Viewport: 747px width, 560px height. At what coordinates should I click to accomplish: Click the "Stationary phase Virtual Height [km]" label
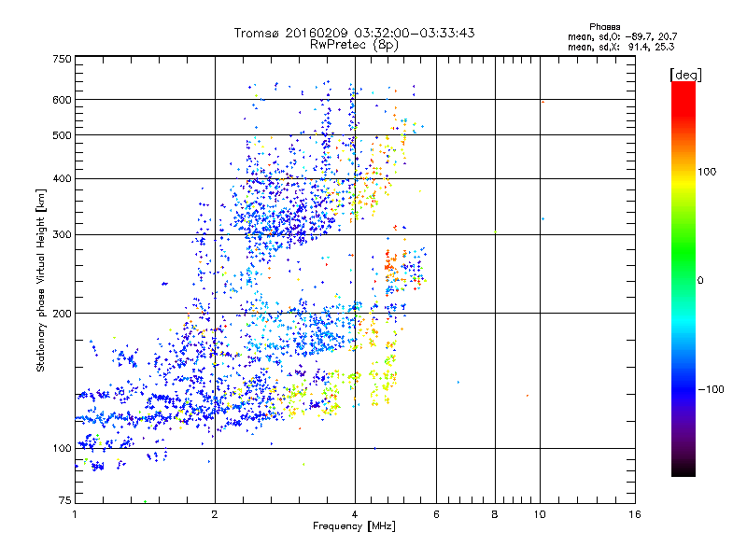(x=41, y=280)
